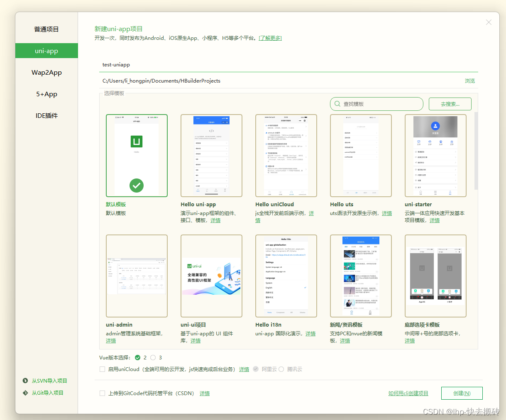Select the 普通项目 tab
506x420 pixels.
(x=46, y=29)
